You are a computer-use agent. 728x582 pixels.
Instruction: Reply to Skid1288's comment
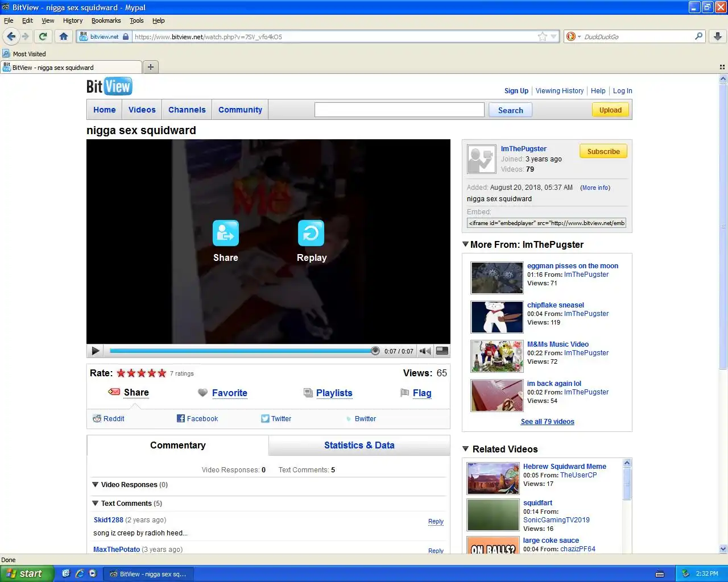click(x=436, y=521)
